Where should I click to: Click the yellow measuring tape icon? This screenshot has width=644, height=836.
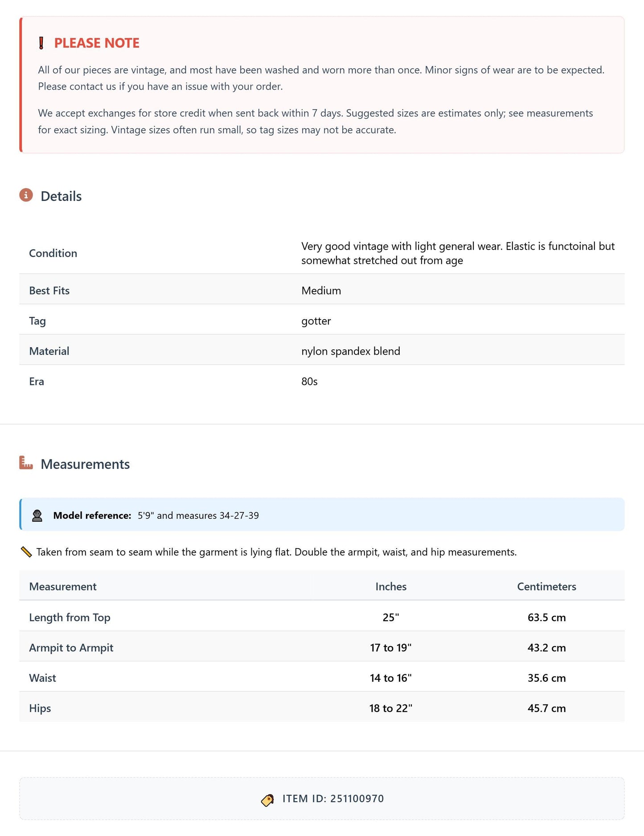click(26, 552)
